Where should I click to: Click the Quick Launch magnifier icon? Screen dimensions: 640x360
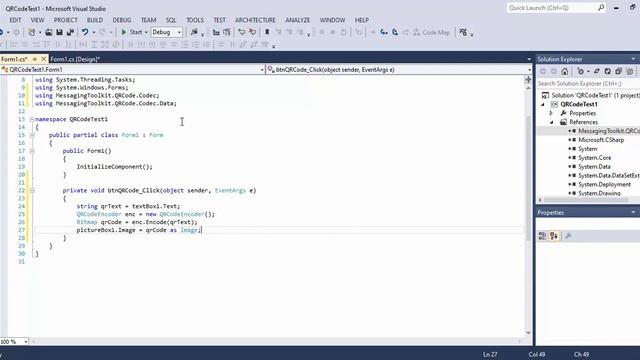tap(601, 8)
